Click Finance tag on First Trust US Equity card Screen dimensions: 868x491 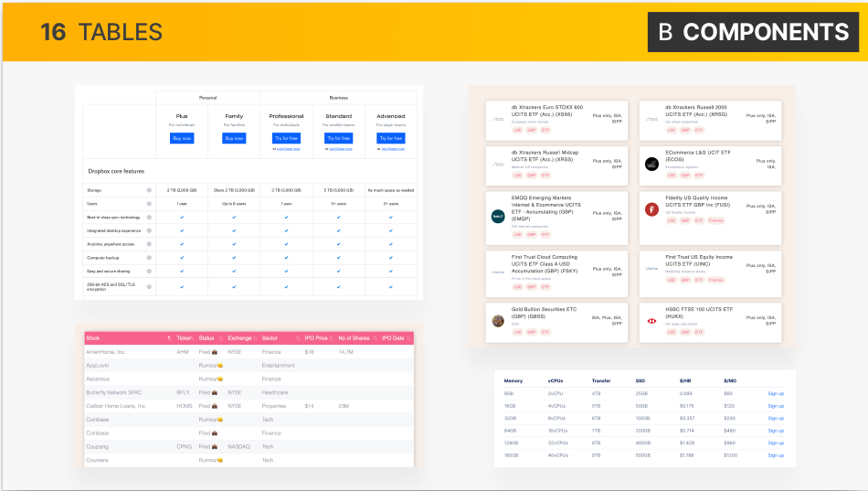715,280
